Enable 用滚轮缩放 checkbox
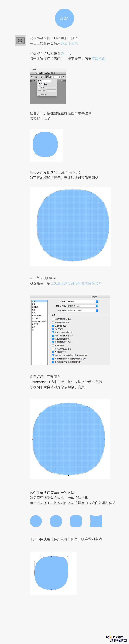This screenshot has width=129, height=644. [x=53, y=345]
